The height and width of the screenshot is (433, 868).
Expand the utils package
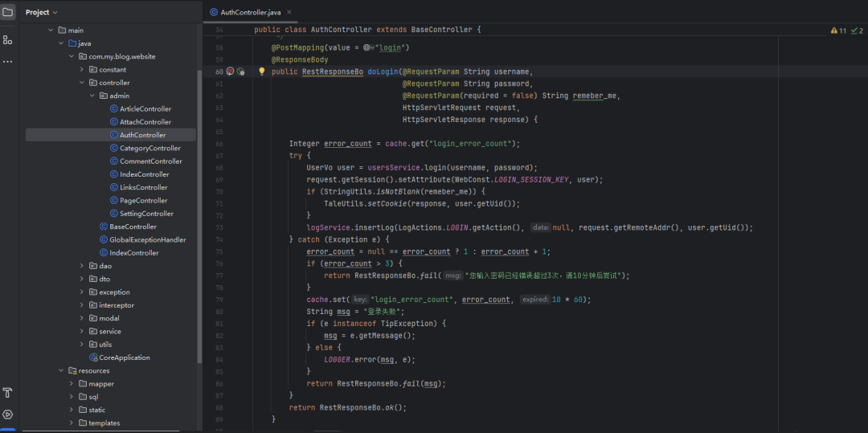[82, 345]
